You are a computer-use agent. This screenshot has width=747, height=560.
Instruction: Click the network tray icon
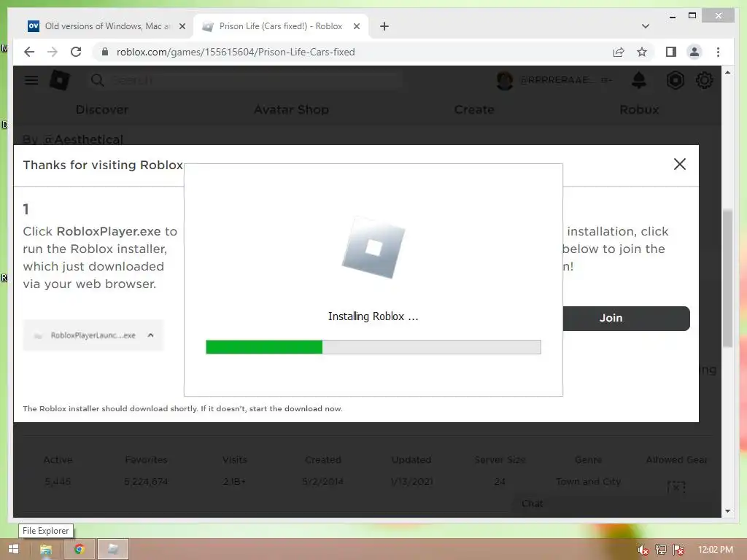click(661, 550)
